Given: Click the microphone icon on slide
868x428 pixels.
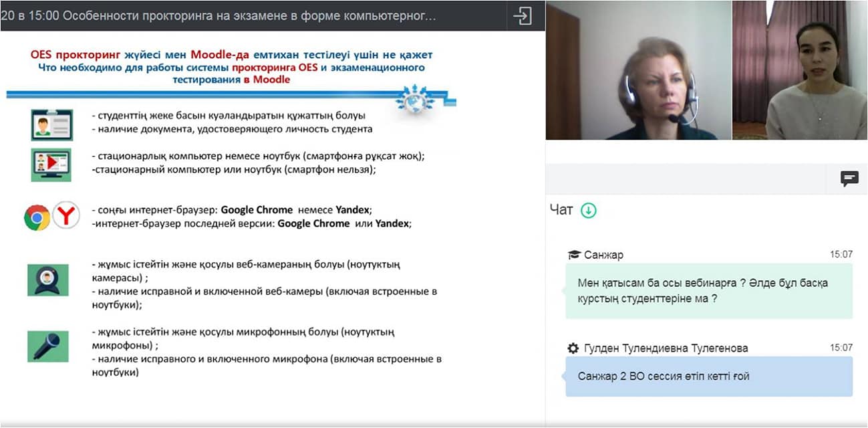Looking at the screenshot, I should tap(48, 346).
